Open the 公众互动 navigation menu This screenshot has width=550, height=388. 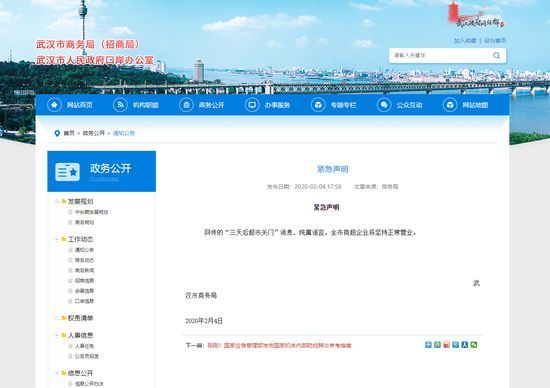[400, 105]
